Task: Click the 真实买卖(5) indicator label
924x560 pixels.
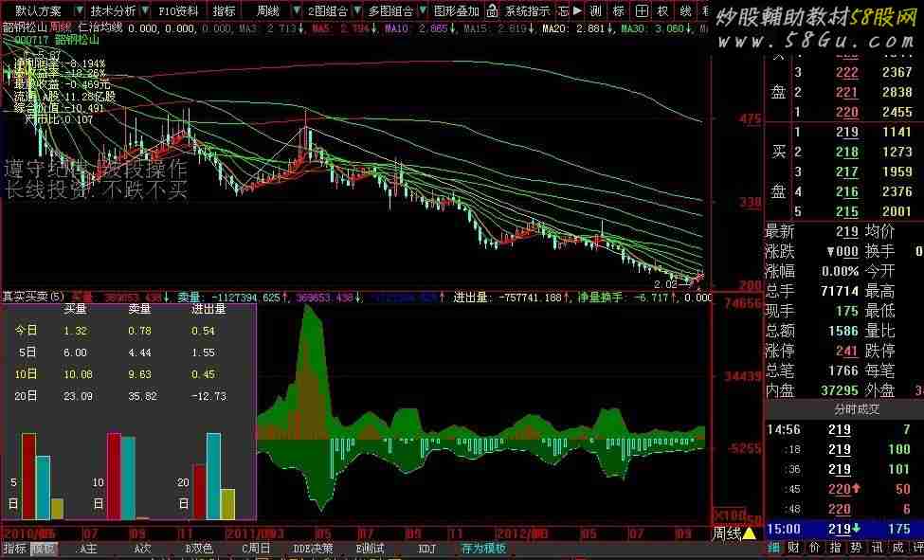Action: 33,297
